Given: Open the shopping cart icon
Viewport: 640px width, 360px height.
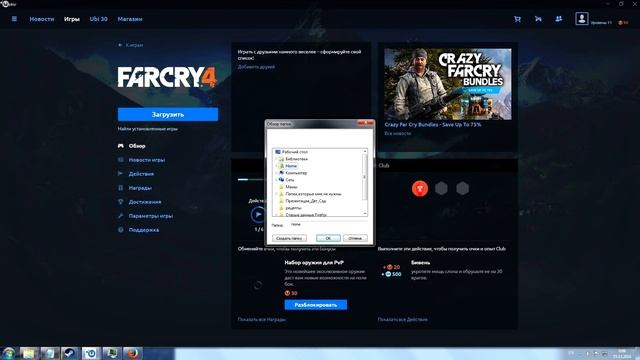Looking at the screenshot, I should point(517,19).
